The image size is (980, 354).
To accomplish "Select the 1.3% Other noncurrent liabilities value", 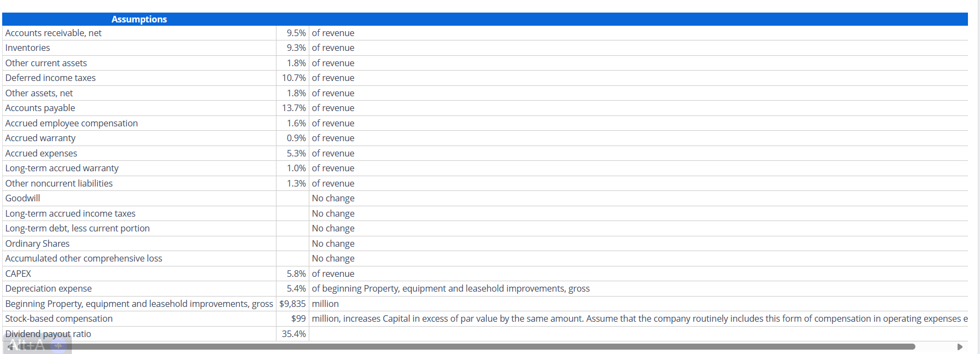I will point(292,183).
